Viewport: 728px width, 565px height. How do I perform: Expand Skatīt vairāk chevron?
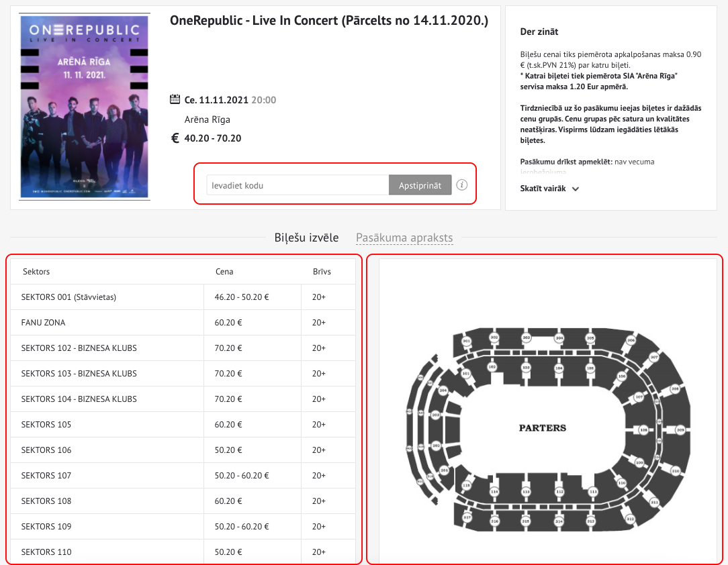coord(576,189)
